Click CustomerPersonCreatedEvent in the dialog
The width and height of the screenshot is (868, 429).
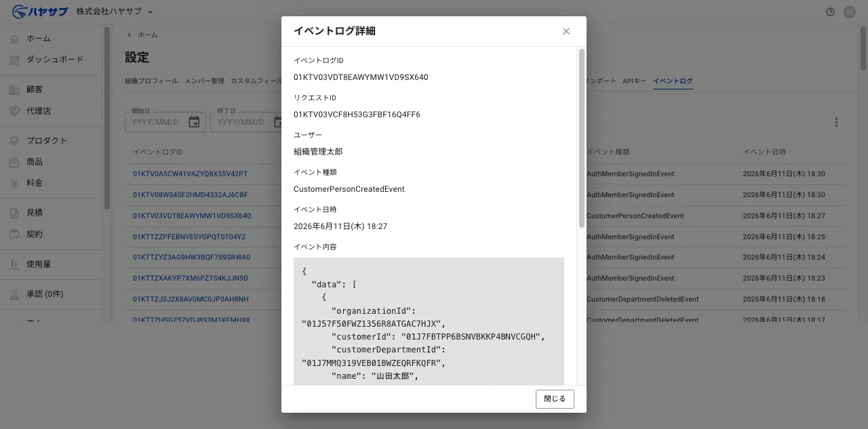pos(349,189)
